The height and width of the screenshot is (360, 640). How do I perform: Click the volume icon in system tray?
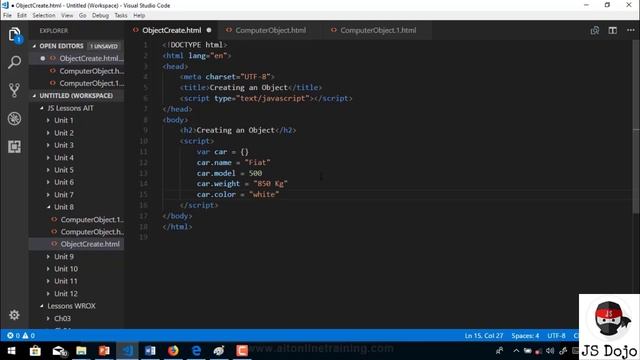click(550, 351)
